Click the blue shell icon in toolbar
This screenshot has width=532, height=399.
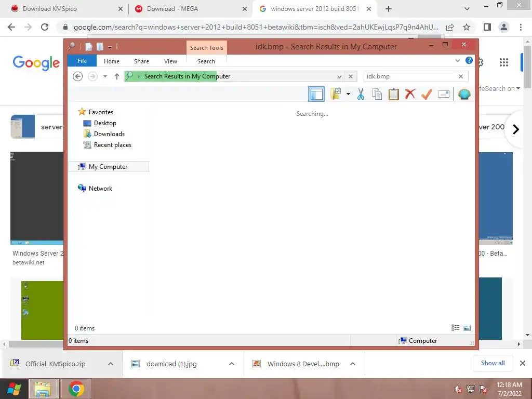pyautogui.click(x=464, y=94)
